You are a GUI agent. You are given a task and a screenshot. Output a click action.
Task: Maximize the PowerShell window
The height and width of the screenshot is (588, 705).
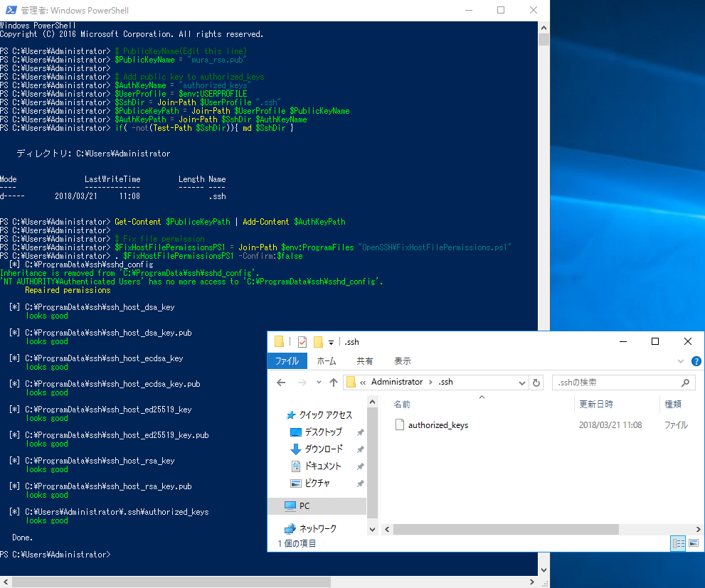[x=501, y=10]
